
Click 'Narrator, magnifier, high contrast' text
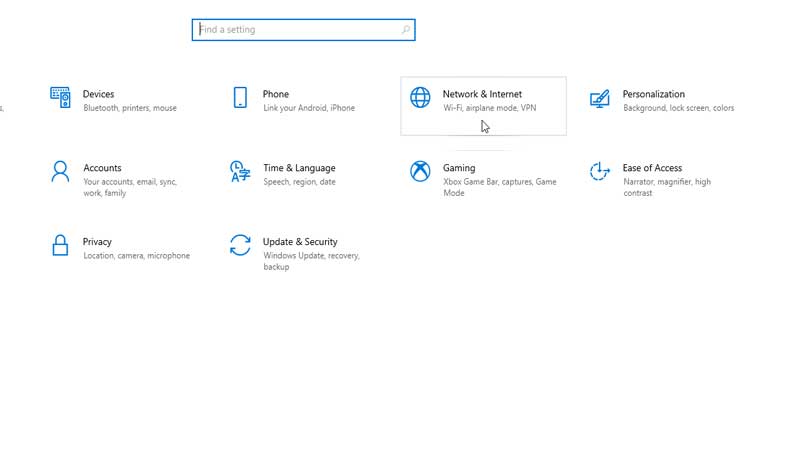click(x=667, y=187)
